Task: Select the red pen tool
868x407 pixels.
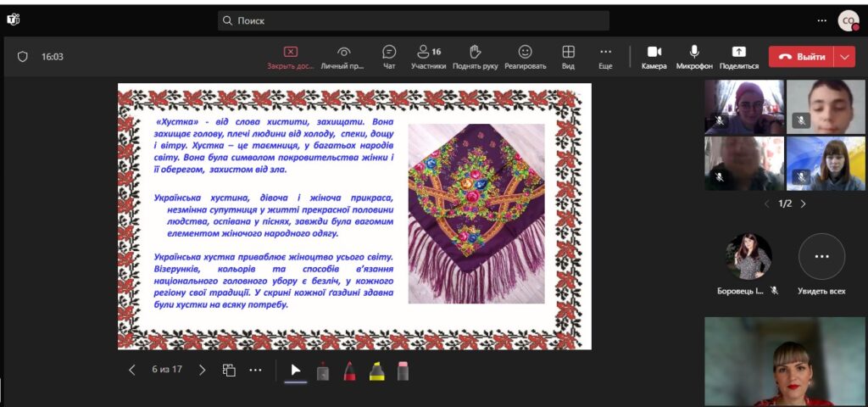Action: click(349, 371)
